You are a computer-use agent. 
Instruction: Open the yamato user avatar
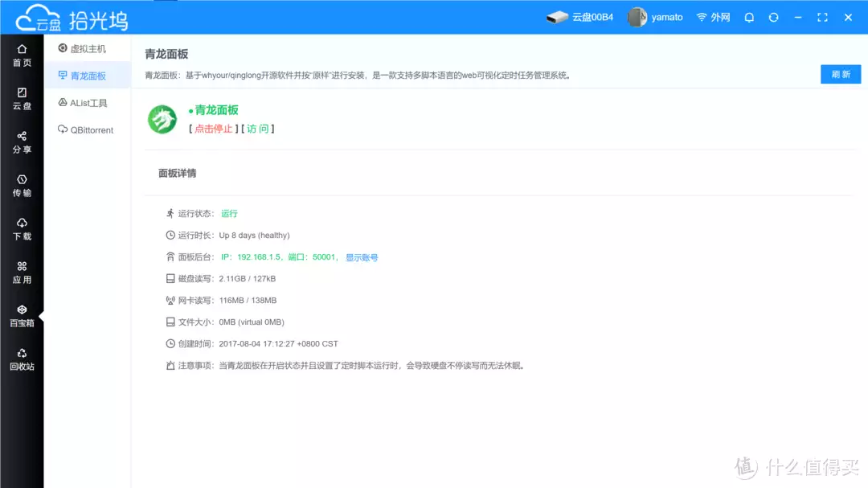[x=637, y=17]
